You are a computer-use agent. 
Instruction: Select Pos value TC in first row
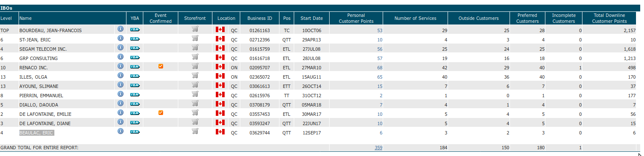287,30
